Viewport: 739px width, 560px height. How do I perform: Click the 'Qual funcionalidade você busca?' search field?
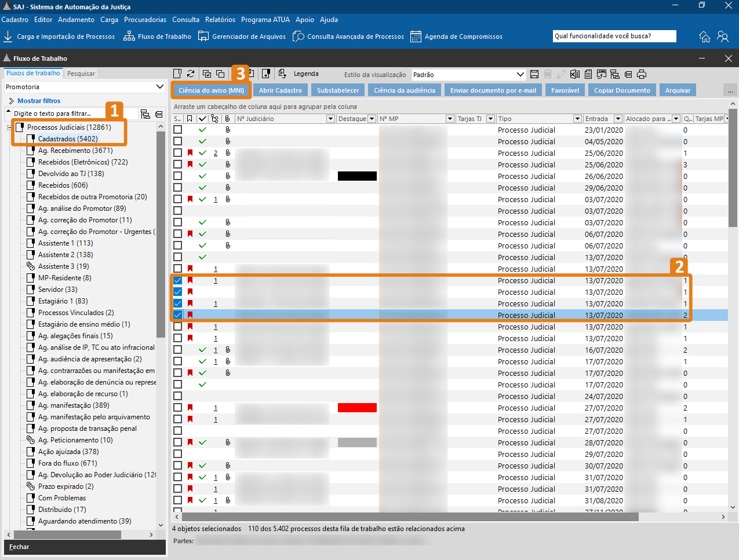pyautogui.click(x=614, y=36)
